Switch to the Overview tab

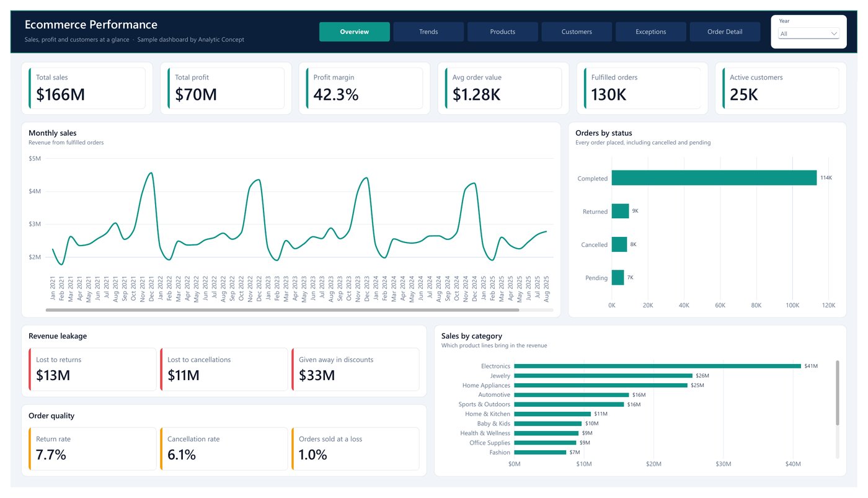[355, 32]
